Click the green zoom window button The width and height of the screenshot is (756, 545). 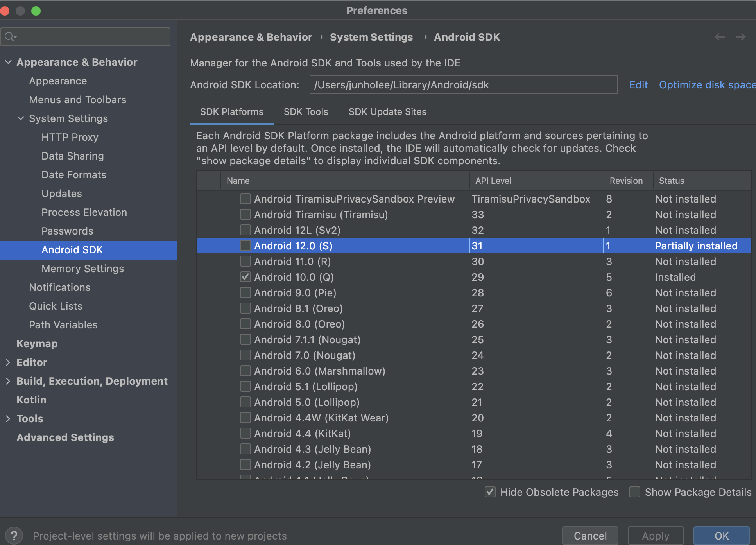(x=36, y=11)
